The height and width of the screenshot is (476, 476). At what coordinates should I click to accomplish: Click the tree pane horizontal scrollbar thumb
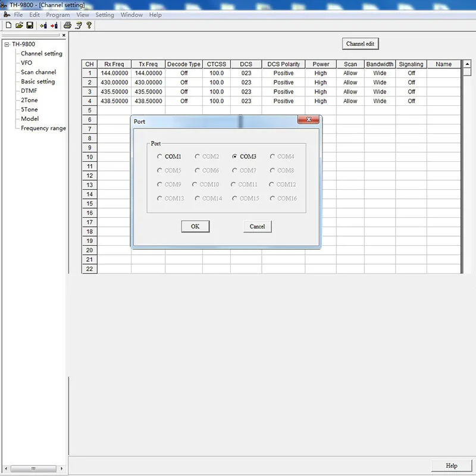[x=33, y=468]
